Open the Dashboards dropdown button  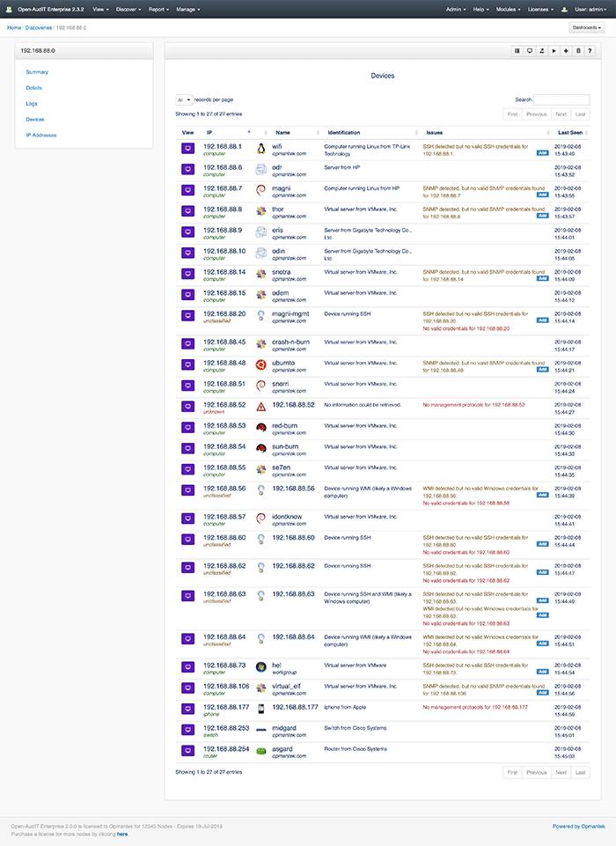point(586,27)
